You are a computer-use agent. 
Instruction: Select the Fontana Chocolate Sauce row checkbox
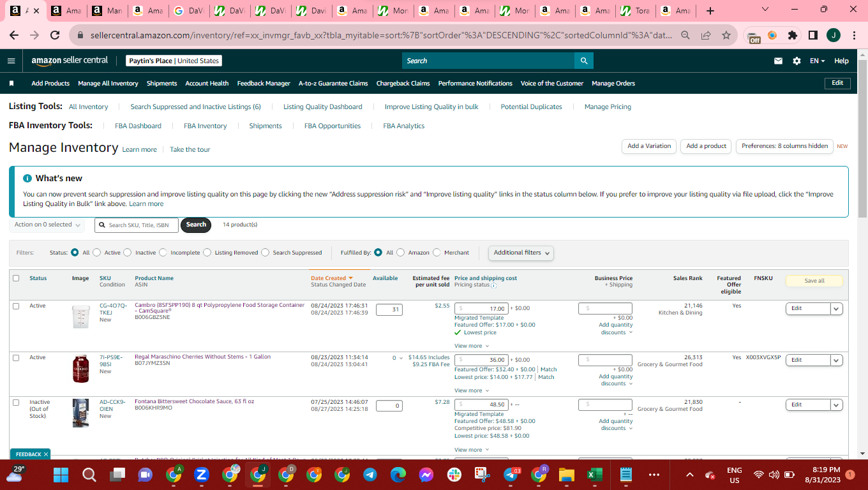(16, 403)
